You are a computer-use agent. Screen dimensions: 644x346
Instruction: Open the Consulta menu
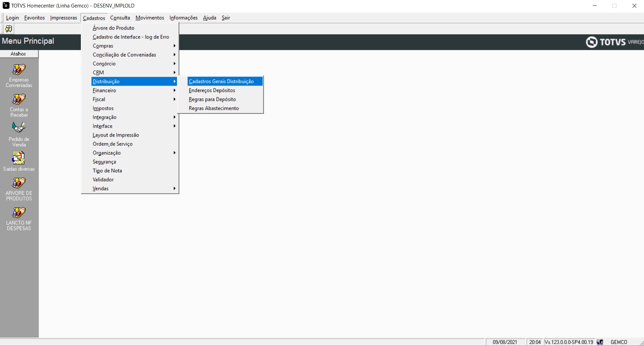(x=120, y=18)
